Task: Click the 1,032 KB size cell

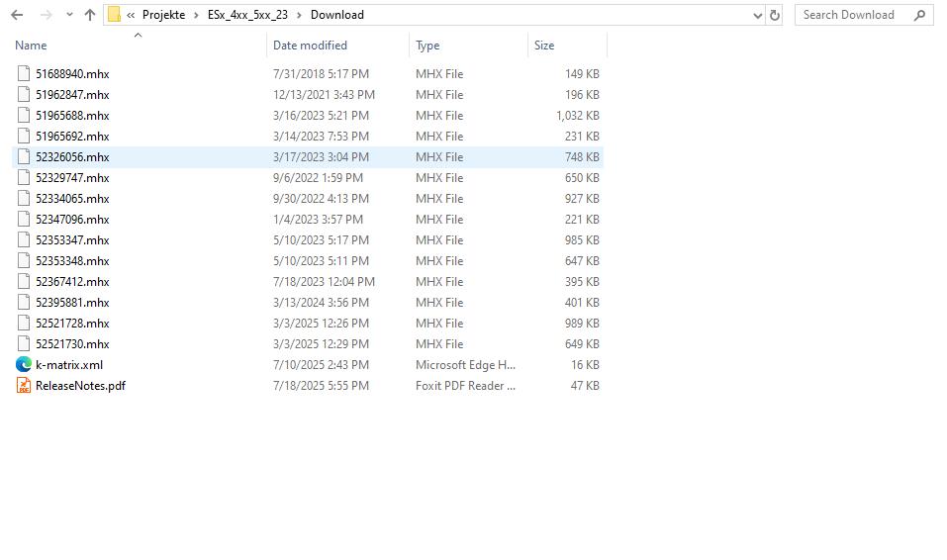Action: [x=577, y=116]
